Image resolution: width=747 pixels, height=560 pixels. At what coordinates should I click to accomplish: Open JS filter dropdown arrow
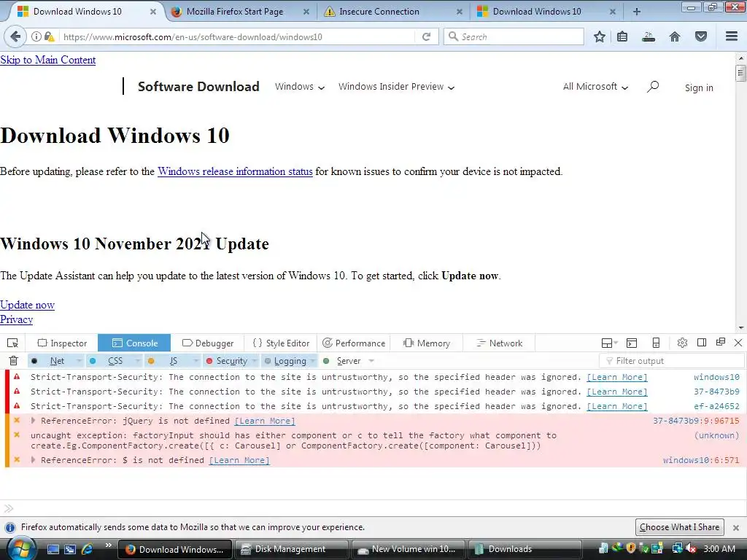point(196,361)
